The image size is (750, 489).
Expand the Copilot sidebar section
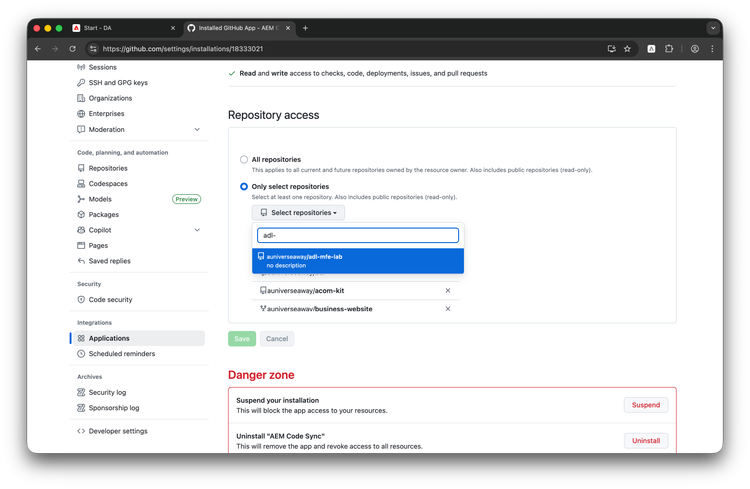pos(196,230)
